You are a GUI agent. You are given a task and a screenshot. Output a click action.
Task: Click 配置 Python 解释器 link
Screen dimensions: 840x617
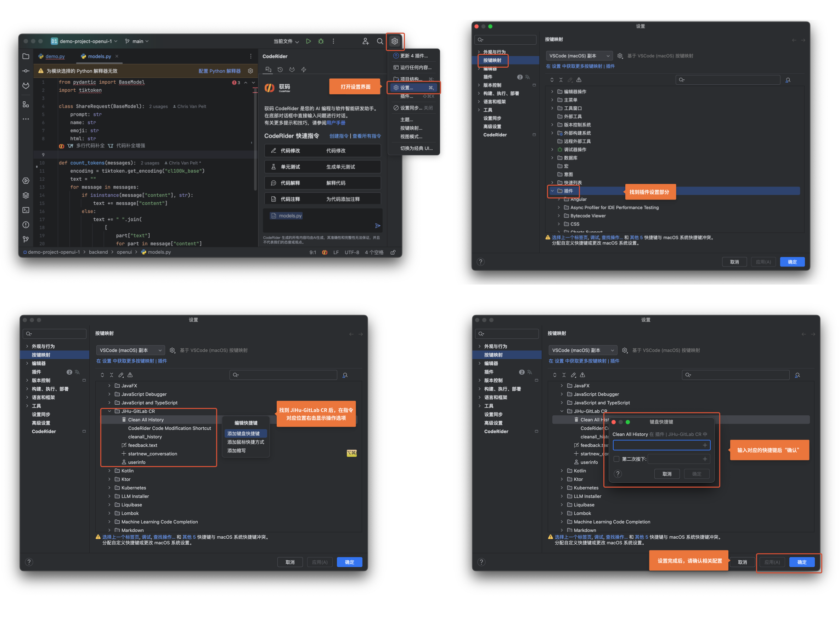click(x=219, y=71)
